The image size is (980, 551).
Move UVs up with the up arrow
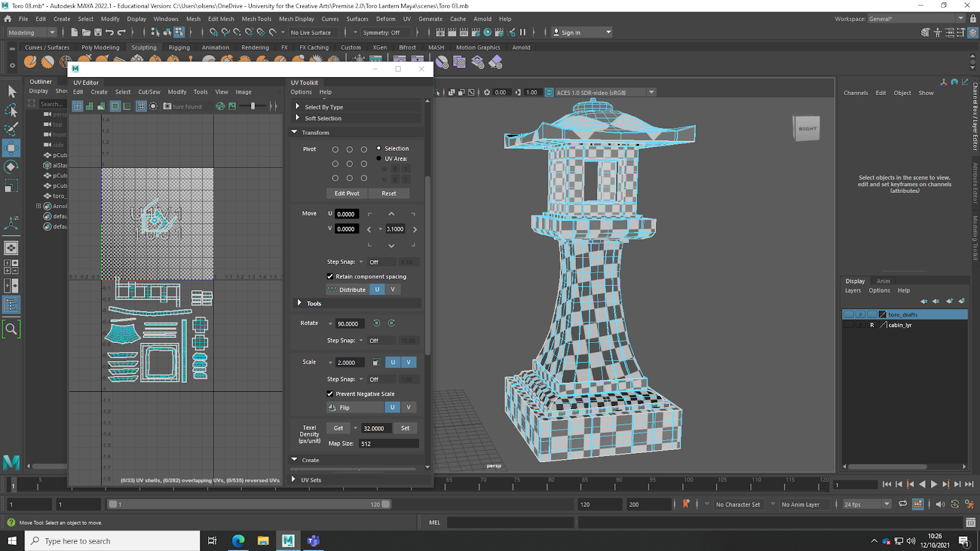391,214
